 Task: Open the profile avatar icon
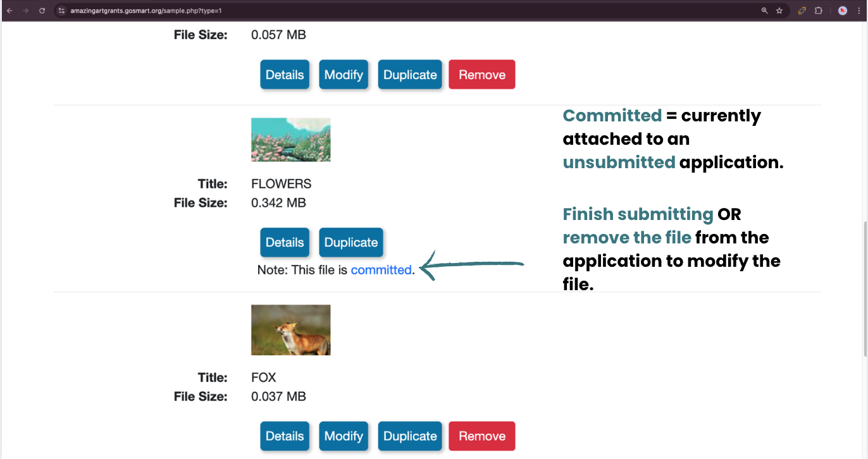tap(843, 11)
